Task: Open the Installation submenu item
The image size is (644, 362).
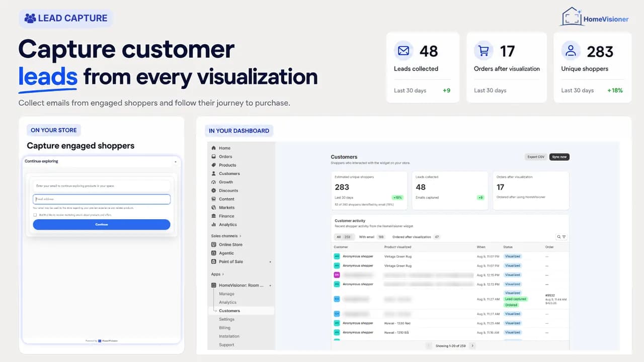Action: [229, 336]
